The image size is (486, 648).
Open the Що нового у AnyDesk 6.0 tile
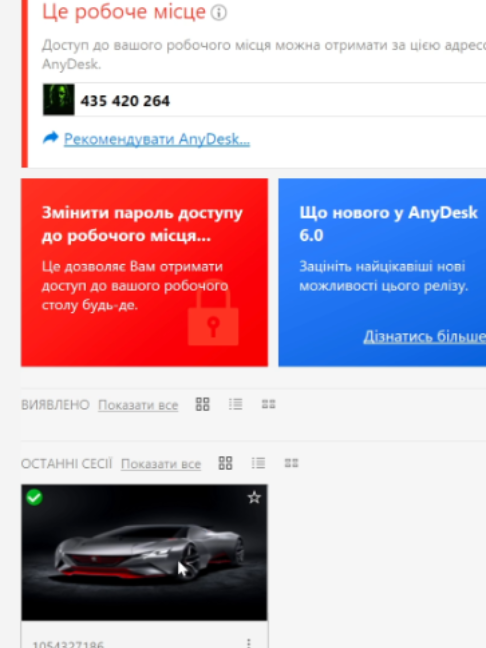(x=382, y=272)
